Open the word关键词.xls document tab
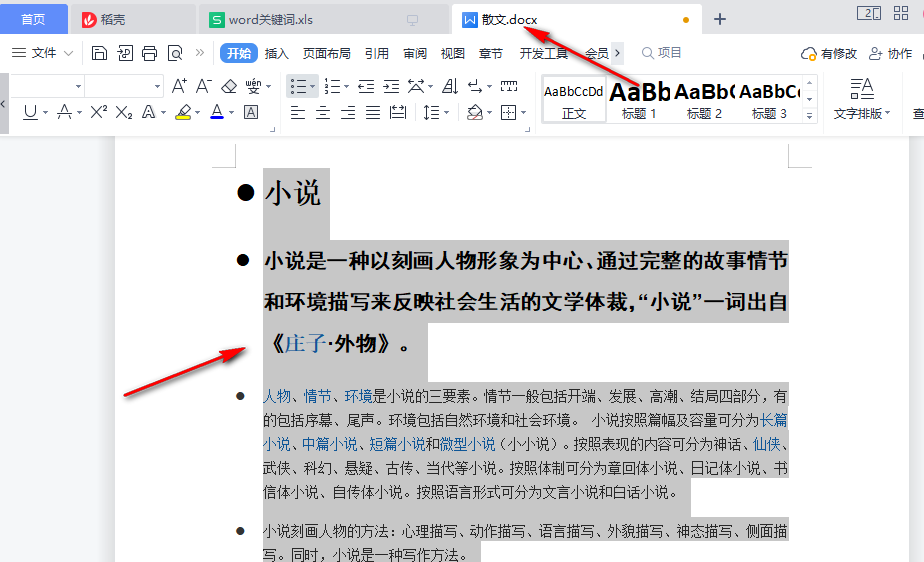Image resolution: width=924 pixels, height=562 pixels. pyautogui.click(x=270, y=19)
